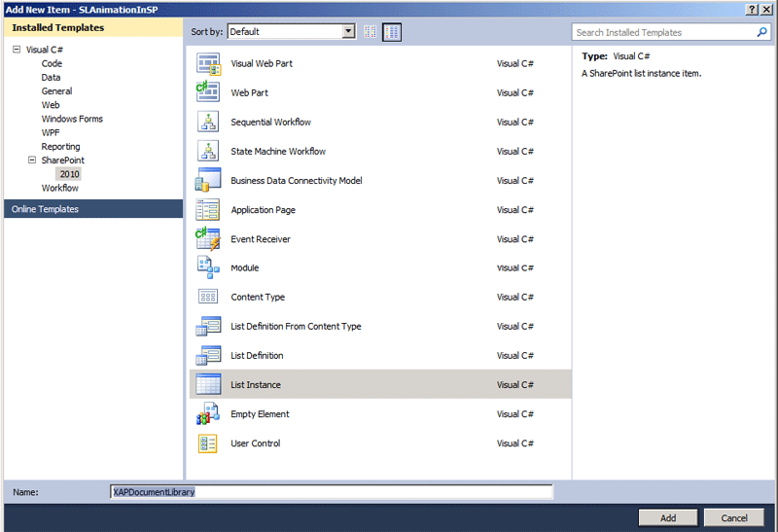
Task: Click Business Data Connectivity Model label
Action: pyautogui.click(x=297, y=181)
